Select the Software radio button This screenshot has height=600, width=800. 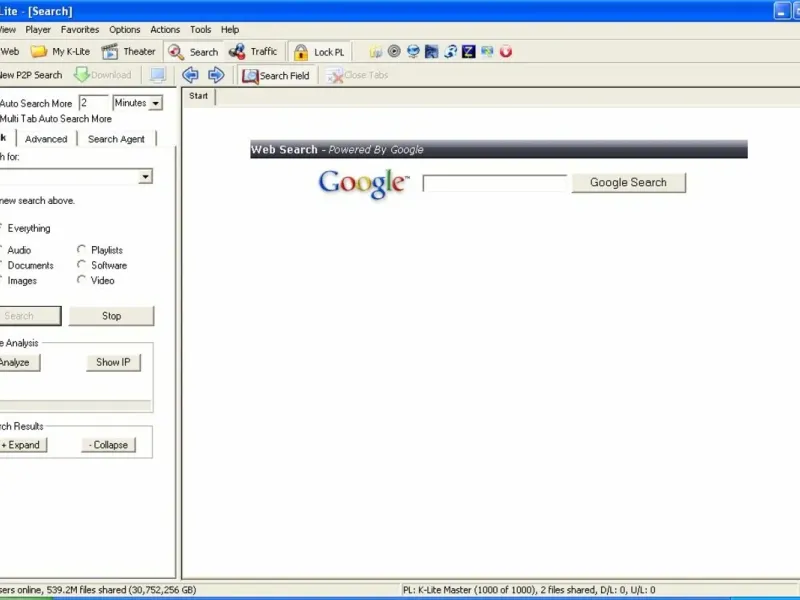(81, 265)
